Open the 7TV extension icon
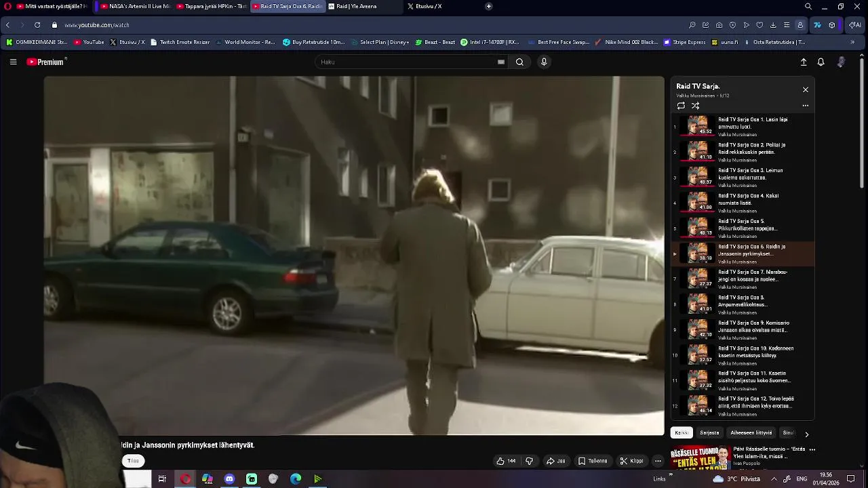This screenshot has width=868, height=488. coord(817,25)
